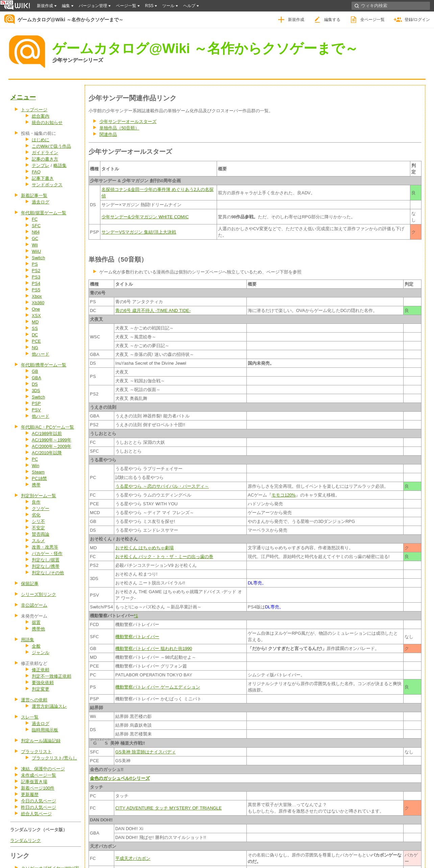Open 青の6号 歳月不待人 -TIME AND TIDE- article
This screenshot has width=434, height=868.
(153, 311)
